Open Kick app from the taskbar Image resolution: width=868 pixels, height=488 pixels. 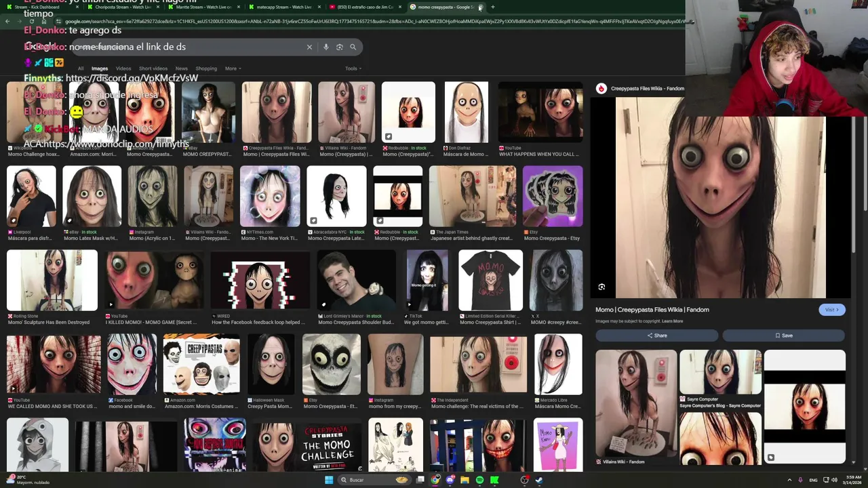click(x=494, y=480)
